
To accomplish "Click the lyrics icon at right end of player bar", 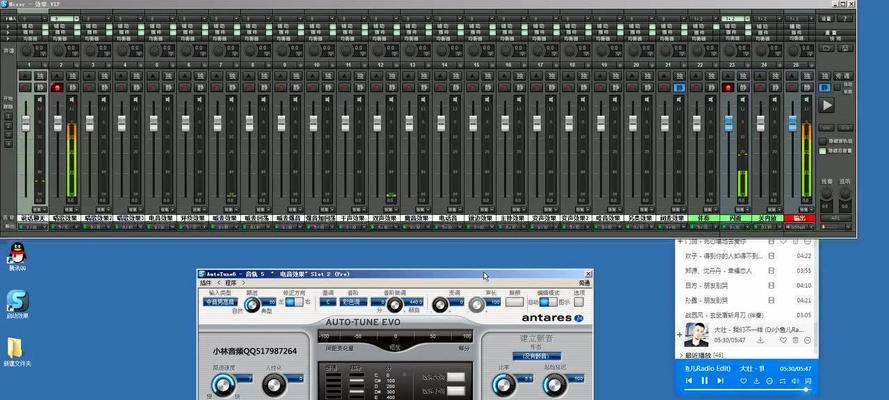I will (808, 381).
